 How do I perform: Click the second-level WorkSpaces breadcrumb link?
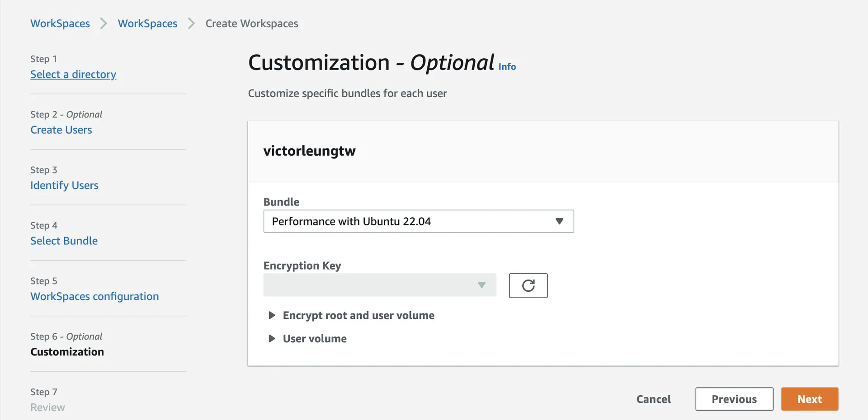[x=147, y=23]
